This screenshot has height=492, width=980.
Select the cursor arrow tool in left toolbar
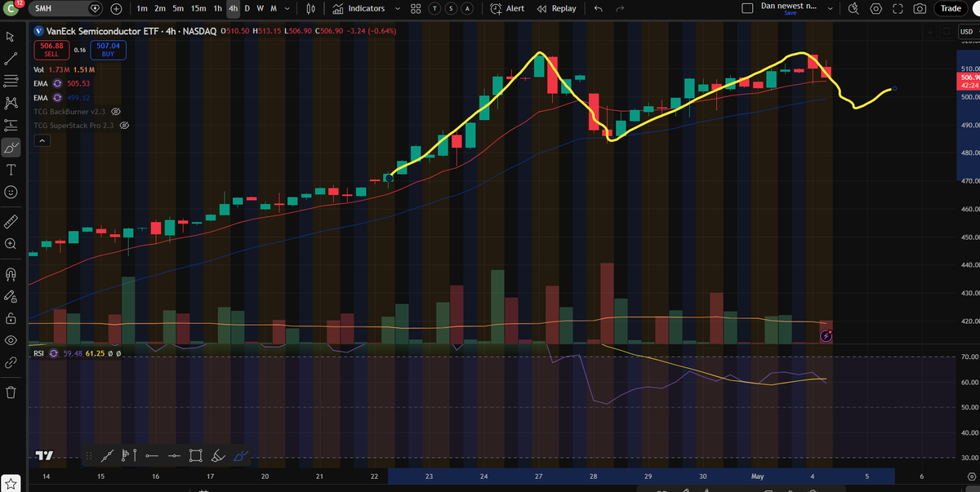click(11, 37)
